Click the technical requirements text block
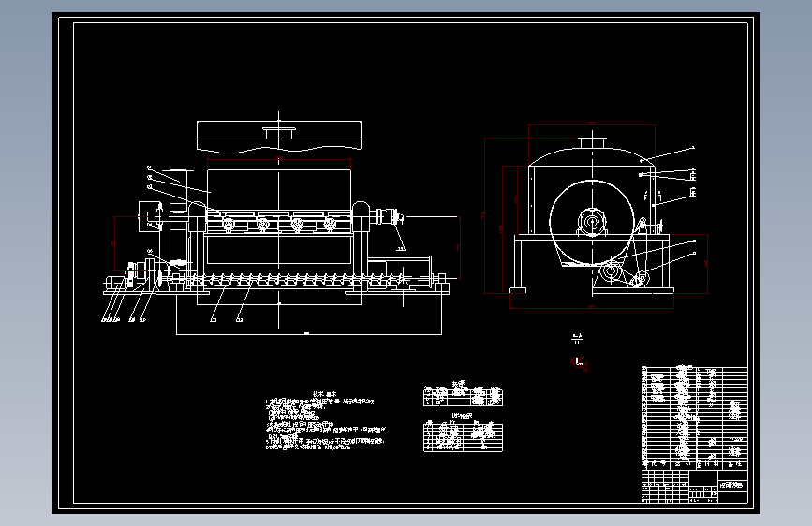This screenshot has width=812, height=526. 325,421
